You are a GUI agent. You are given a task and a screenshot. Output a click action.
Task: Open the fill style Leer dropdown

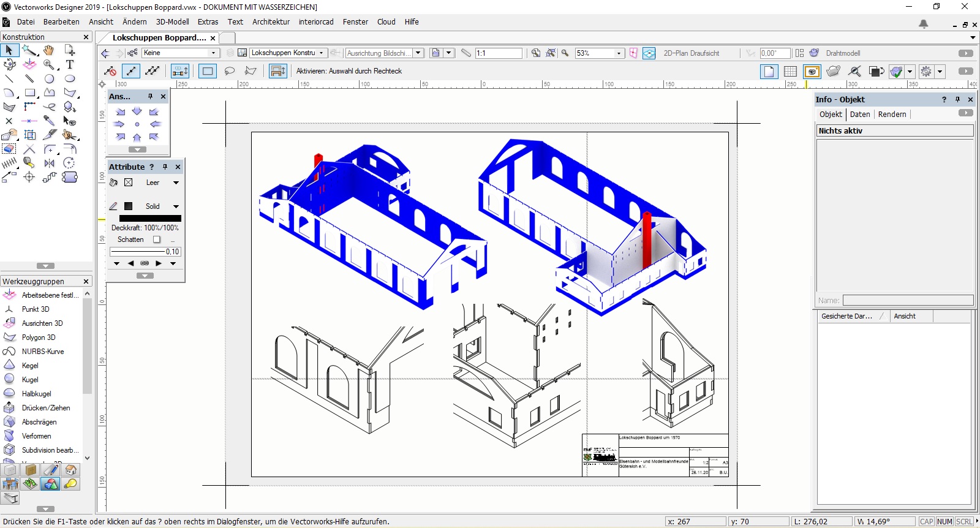point(176,183)
